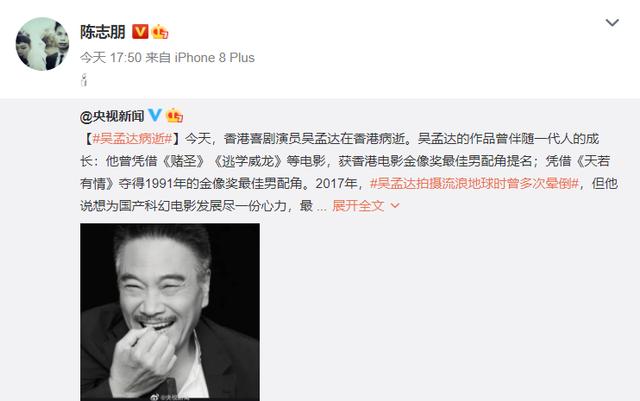Click the 今天 17:50 post timestamp
This screenshot has width=640, height=401.
[x=111, y=58]
